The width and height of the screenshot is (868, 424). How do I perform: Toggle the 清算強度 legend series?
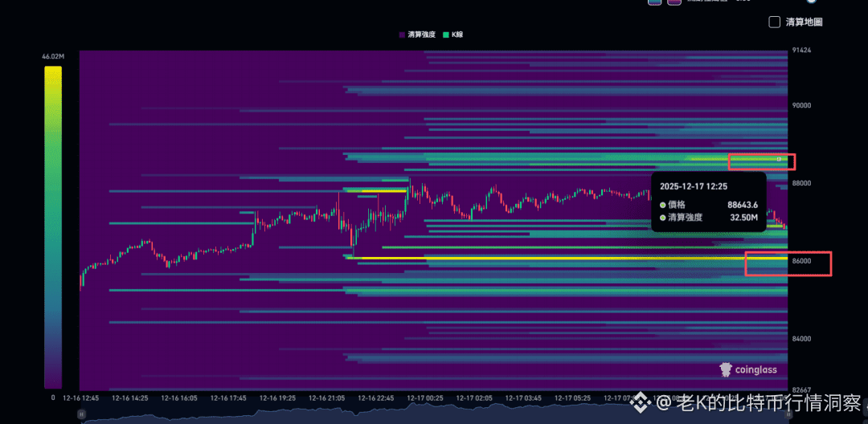417,35
